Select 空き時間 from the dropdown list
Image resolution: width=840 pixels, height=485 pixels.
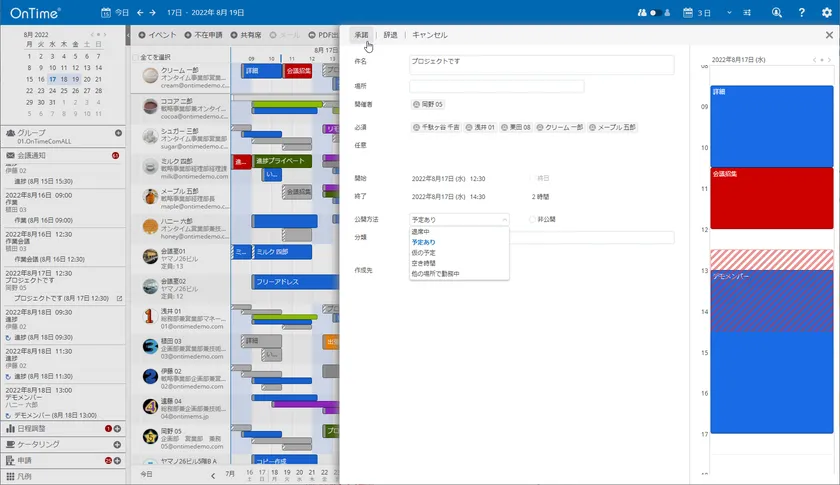pos(425,263)
